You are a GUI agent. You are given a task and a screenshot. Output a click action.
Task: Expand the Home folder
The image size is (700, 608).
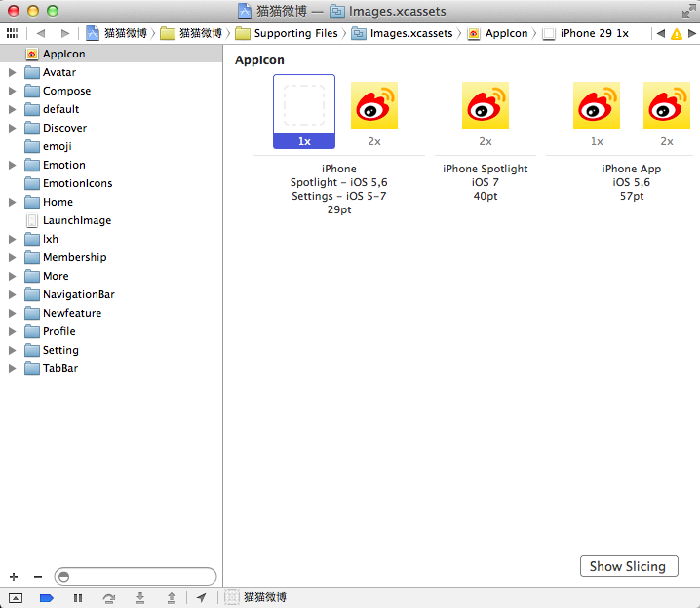click(x=13, y=202)
